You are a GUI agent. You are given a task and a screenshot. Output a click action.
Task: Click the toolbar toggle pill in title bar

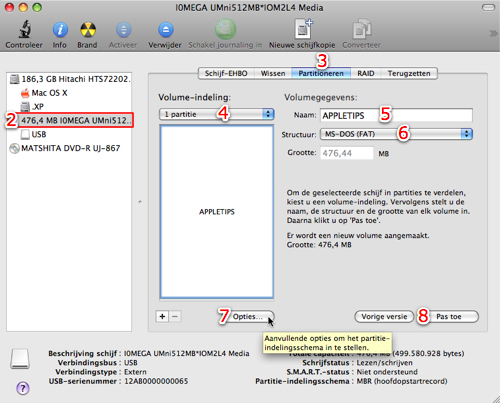(488, 7)
